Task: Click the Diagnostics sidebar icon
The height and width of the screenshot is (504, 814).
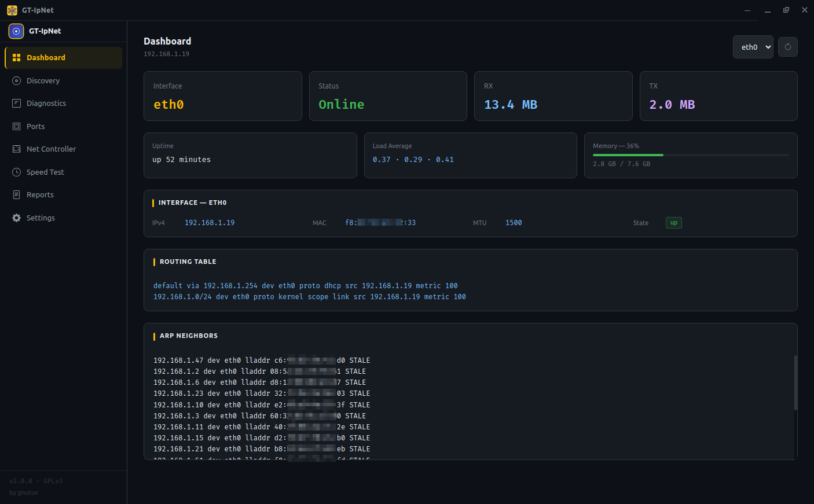Action: coord(16,104)
